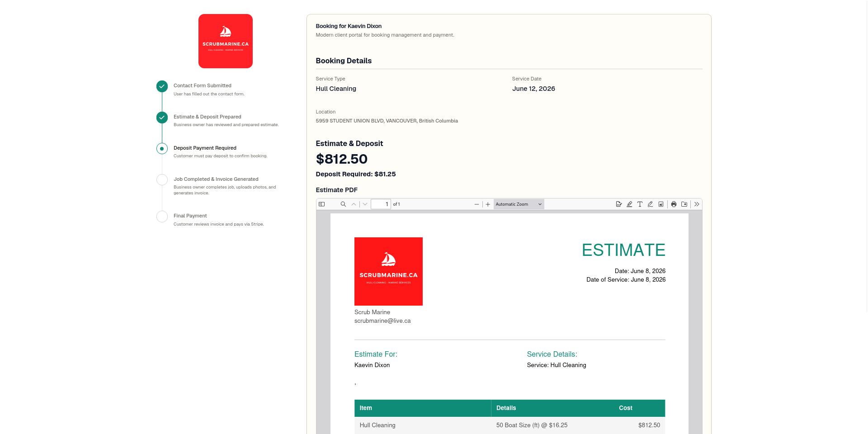
Task: Click the ESTIMATE title in the PDF
Action: (623, 250)
